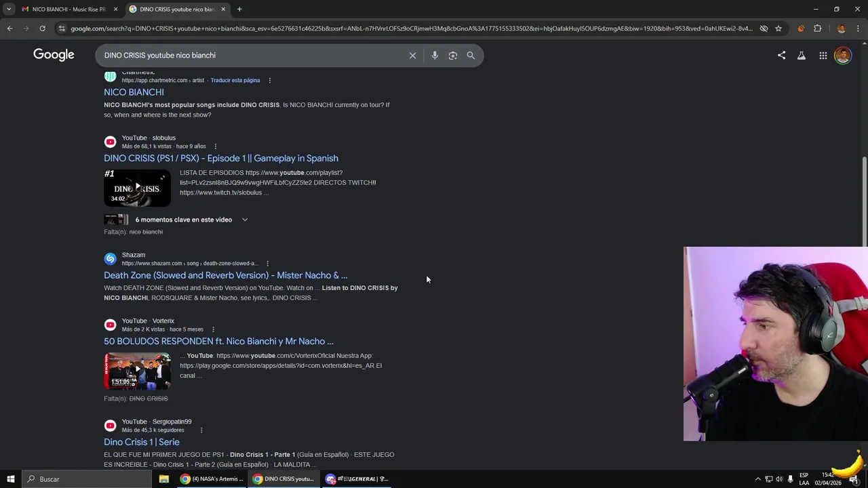Switch to the GENERAL Discord taskbar window
Image resolution: width=868 pixels, height=488 pixels.
[x=357, y=479]
